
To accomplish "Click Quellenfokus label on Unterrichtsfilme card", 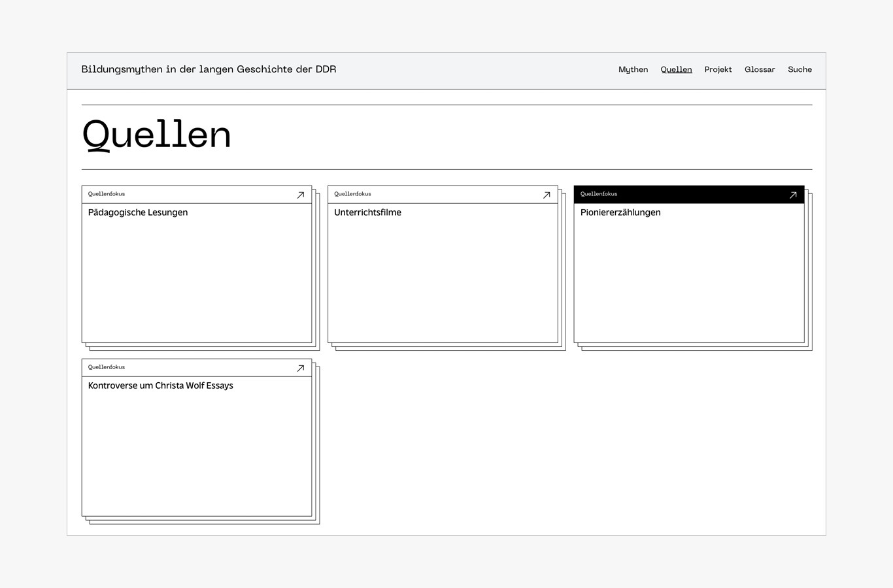I will point(352,194).
